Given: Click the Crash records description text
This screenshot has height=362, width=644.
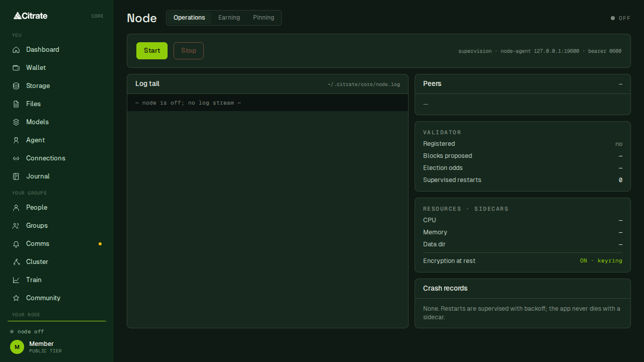Looking at the screenshot, I should [x=522, y=313].
